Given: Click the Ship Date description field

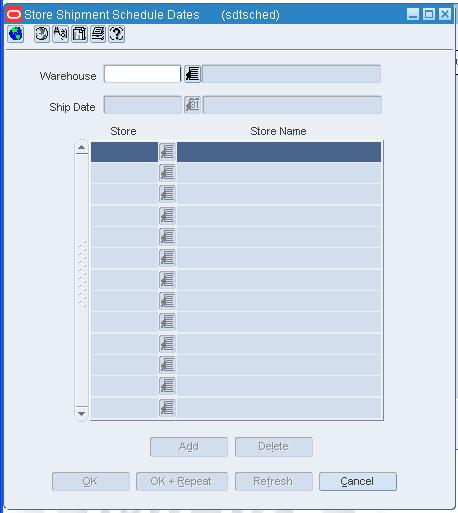Looking at the screenshot, I should (x=292, y=105).
